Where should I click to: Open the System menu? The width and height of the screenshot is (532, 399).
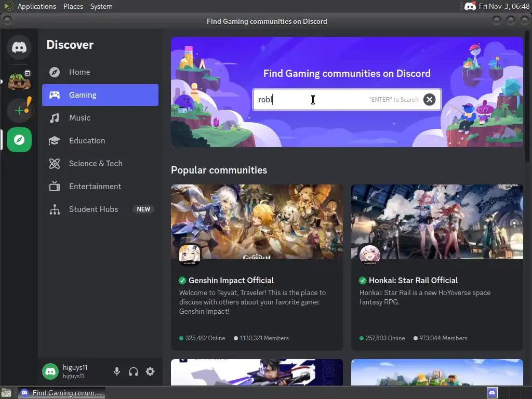101,6
